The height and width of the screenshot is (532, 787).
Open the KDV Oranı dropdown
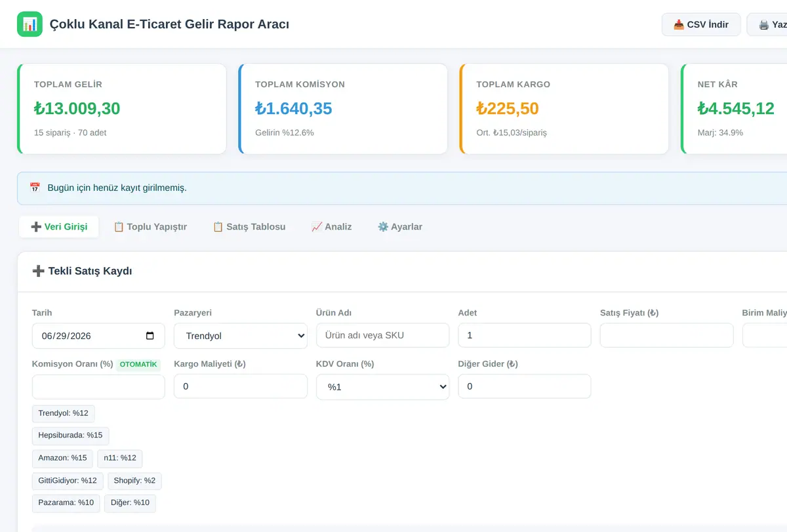(x=382, y=387)
